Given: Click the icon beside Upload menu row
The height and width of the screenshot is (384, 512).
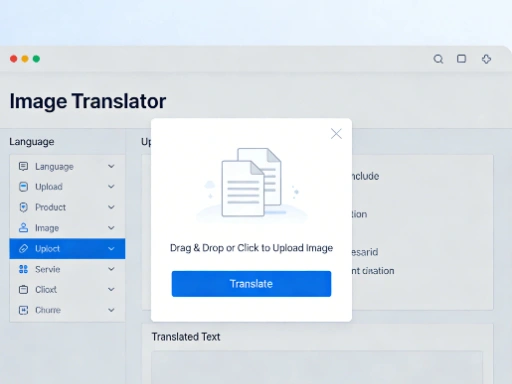Looking at the screenshot, I should click(23, 187).
